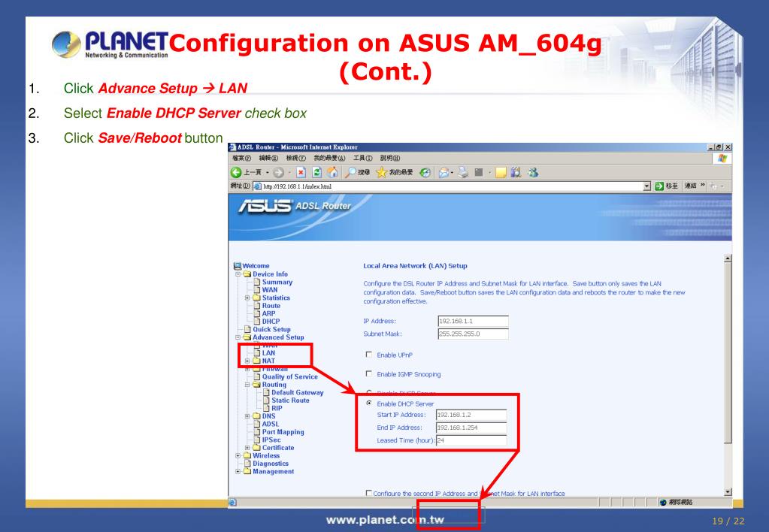Image resolution: width=769 pixels, height=532 pixels.
Task: Open Default Gateway under Routing
Action: pyautogui.click(x=298, y=392)
